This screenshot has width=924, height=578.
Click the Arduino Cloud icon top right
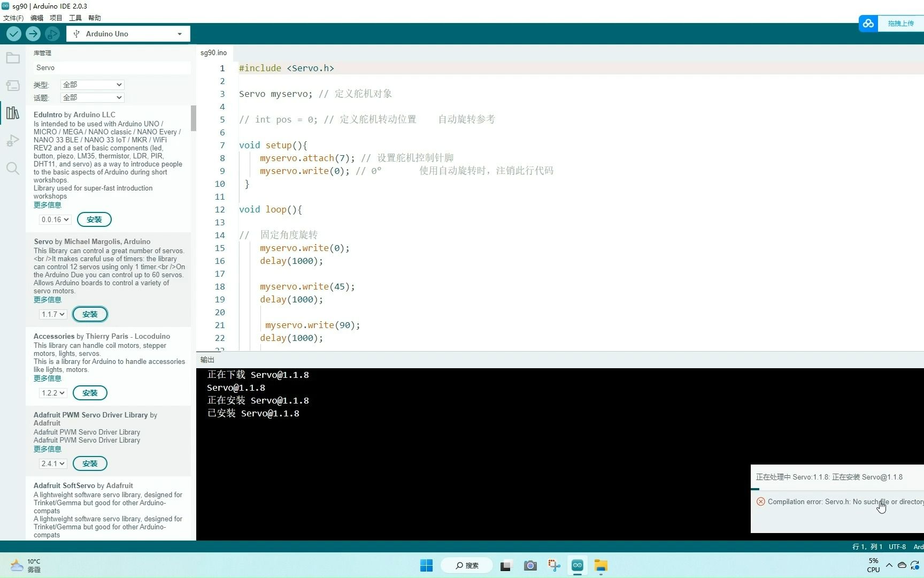coord(868,23)
